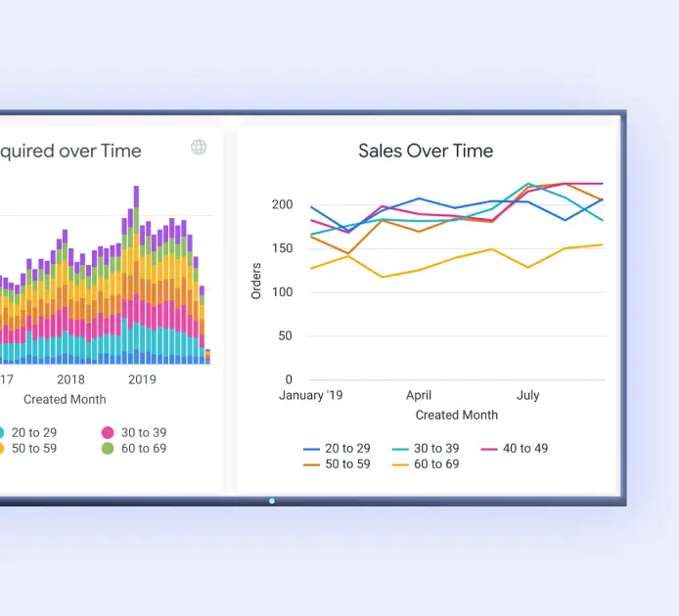The image size is (679, 616).
Task: Click the pink circle swatch for 30 to 39
Action: [108, 432]
